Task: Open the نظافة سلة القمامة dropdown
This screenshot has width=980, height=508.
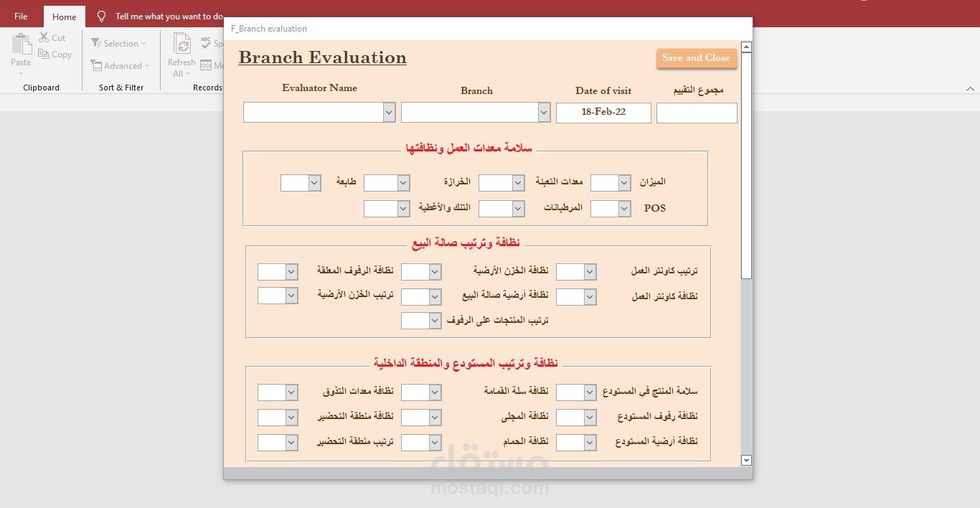Action: pos(435,392)
